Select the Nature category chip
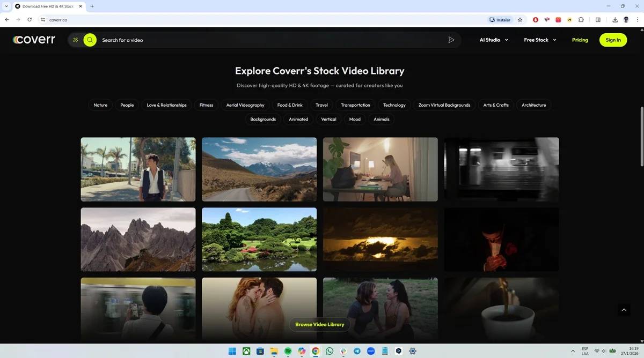 click(100, 105)
